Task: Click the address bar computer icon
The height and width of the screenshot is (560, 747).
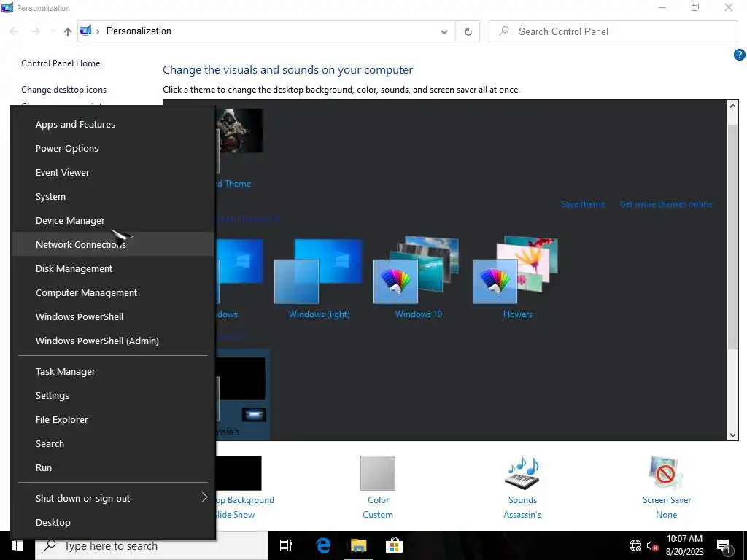Action: click(x=85, y=31)
